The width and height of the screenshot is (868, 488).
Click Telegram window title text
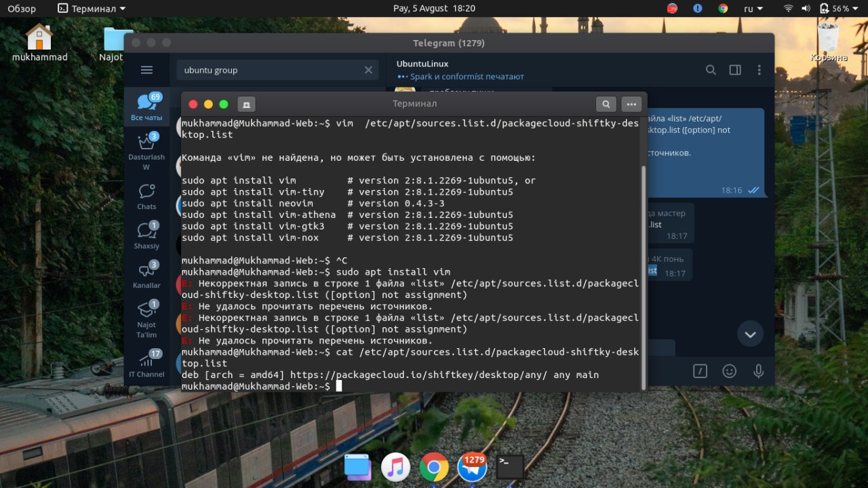[x=449, y=43]
